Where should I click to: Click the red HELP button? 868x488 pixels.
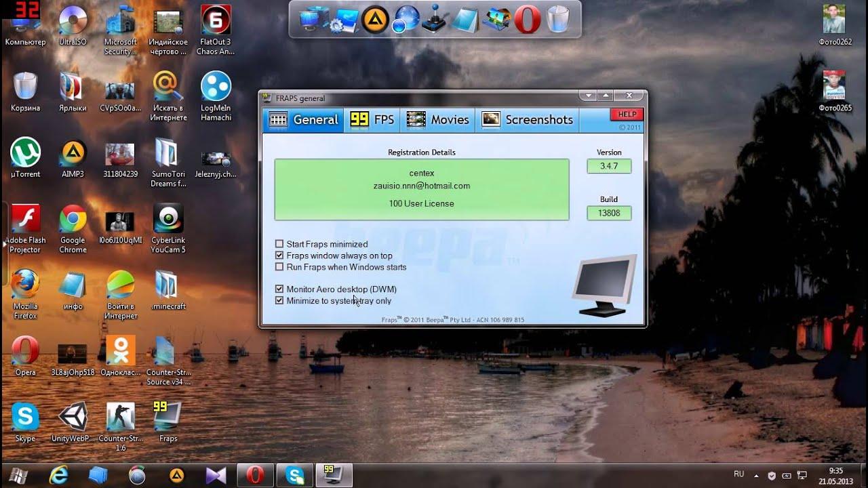click(627, 115)
